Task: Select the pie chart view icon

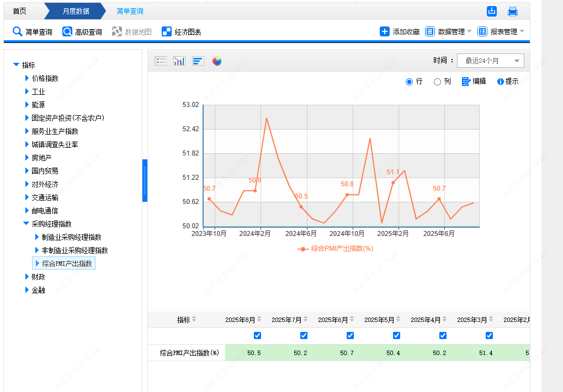Action: tap(217, 61)
